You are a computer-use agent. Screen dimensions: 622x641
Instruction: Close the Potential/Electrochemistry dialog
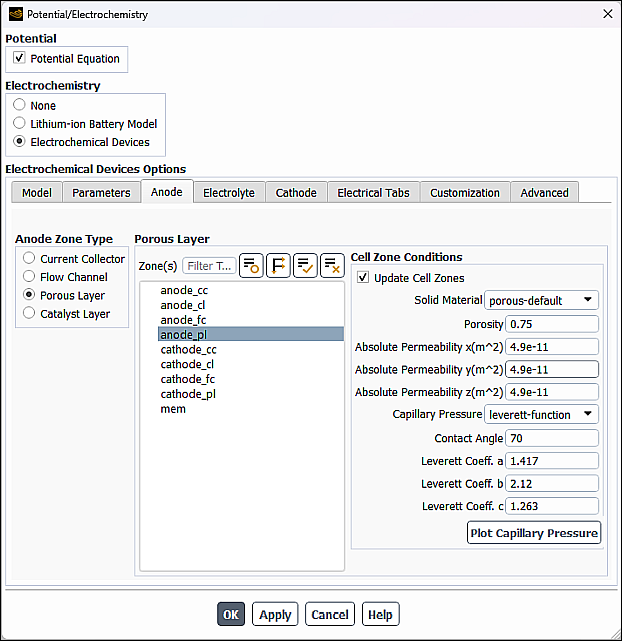pos(608,14)
